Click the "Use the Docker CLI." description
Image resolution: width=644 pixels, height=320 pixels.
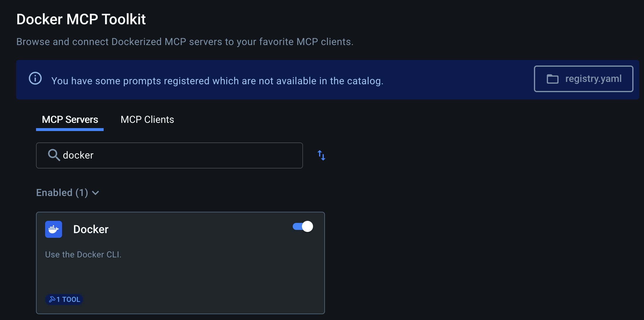83,254
